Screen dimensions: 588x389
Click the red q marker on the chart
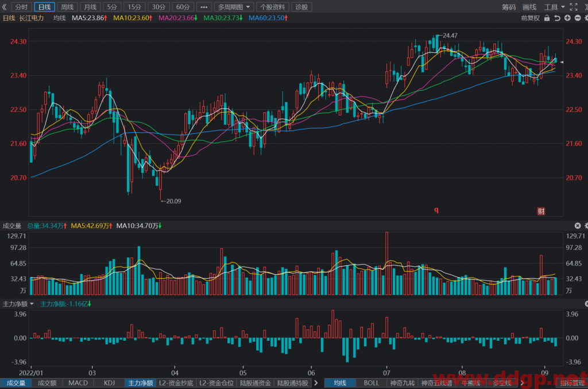[x=436, y=210]
